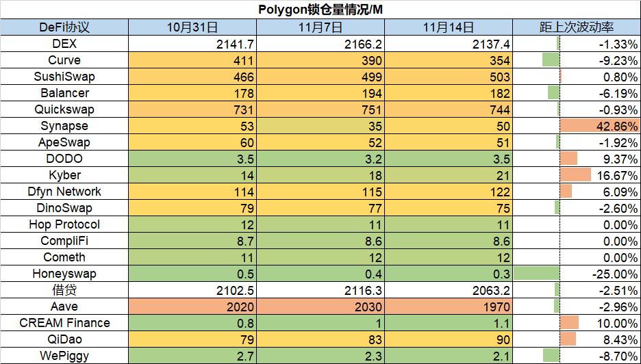641x364 pixels.
Task: Click WePiggy's value 2.7
Action: (192, 355)
